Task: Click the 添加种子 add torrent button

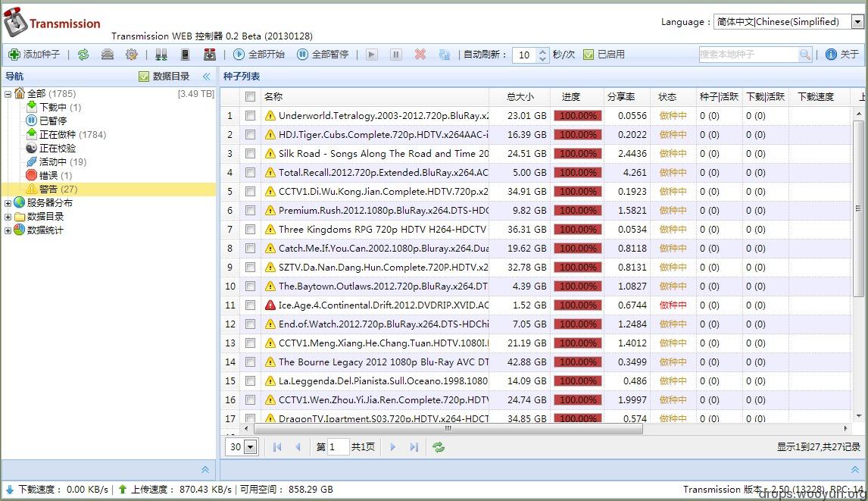Action: 34,55
